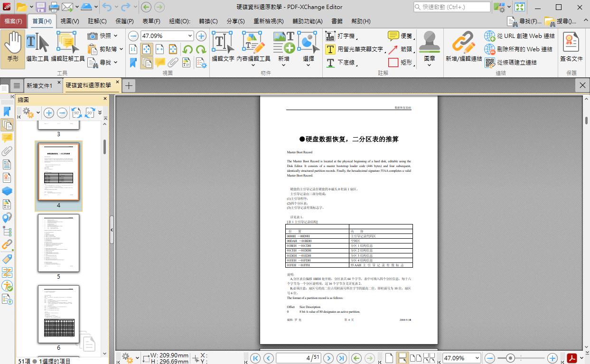Rotate thumbnails clockwise 90 degrees
The image size is (590, 364).
(x=90, y=112)
